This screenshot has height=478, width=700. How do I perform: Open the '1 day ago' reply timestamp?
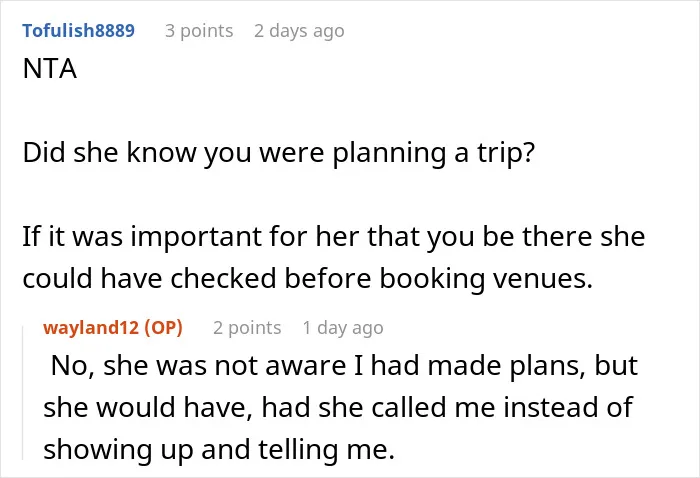tap(343, 328)
